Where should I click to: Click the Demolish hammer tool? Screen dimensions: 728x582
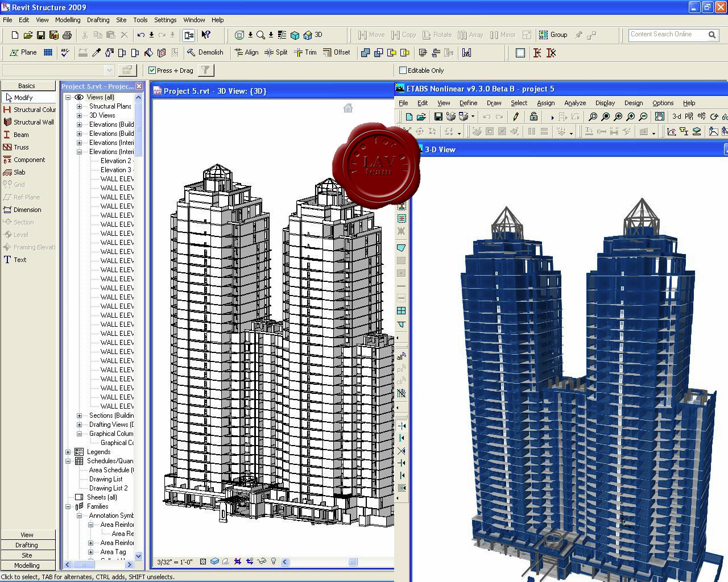tap(205, 52)
